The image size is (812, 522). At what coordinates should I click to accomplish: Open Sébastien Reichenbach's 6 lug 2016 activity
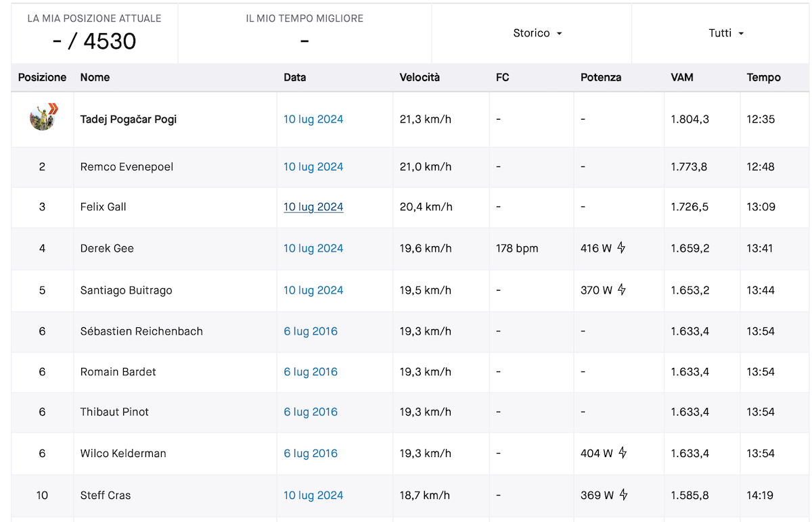311,331
